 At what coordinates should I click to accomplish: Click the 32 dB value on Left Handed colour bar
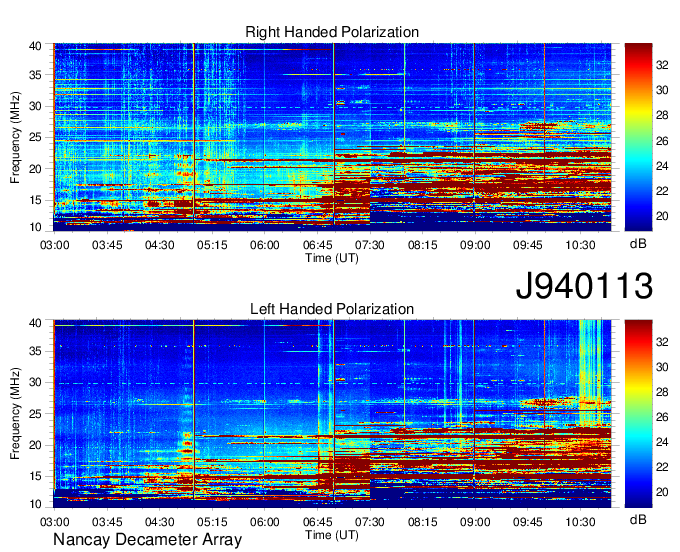[662, 342]
